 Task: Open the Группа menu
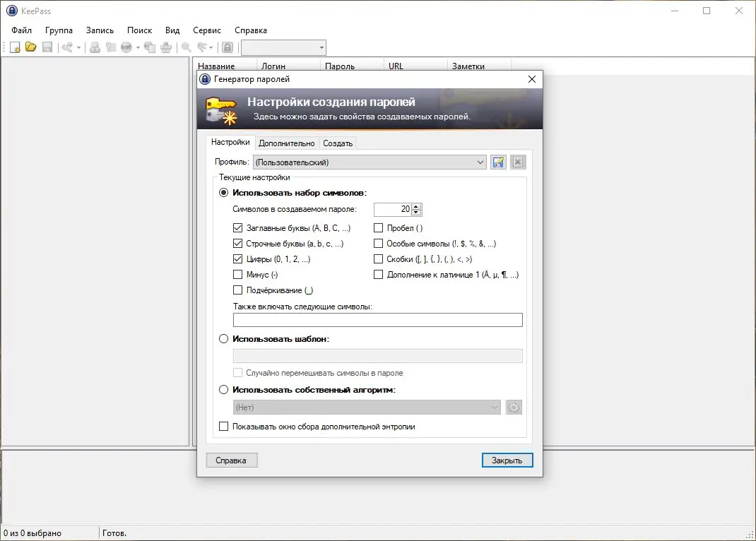click(59, 30)
